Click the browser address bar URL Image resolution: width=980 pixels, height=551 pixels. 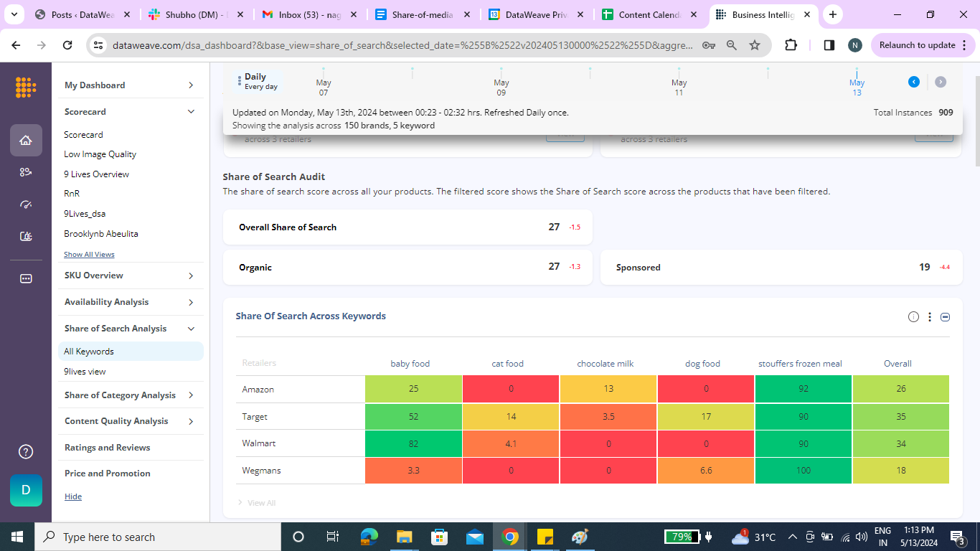pos(402,44)
